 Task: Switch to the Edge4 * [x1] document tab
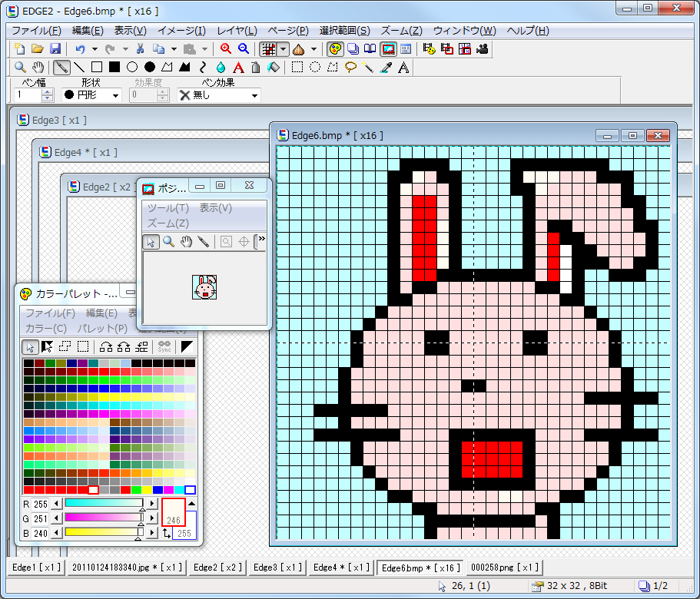[x=341, y=568]
